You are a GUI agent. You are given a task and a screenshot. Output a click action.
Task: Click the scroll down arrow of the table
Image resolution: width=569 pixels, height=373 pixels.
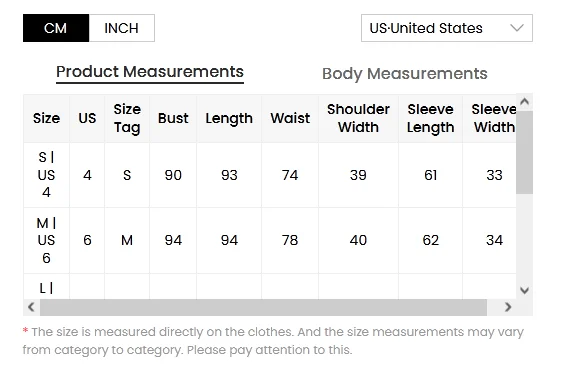click(524, 290)
